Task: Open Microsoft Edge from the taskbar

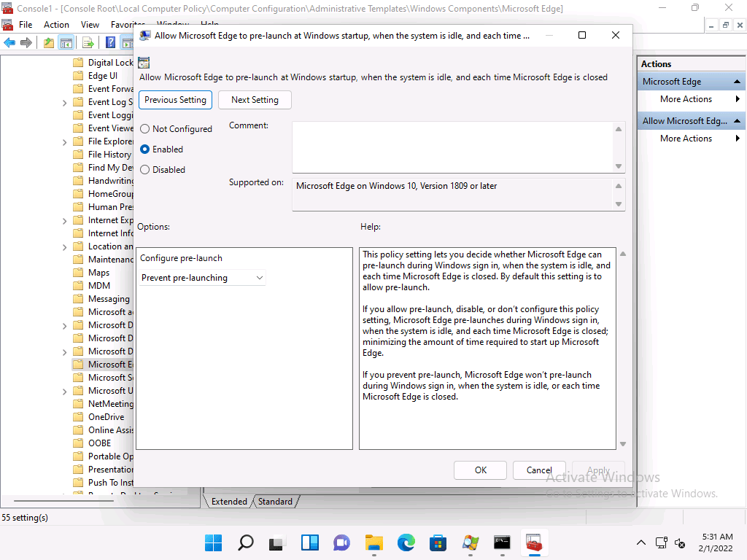Action: 406,542
